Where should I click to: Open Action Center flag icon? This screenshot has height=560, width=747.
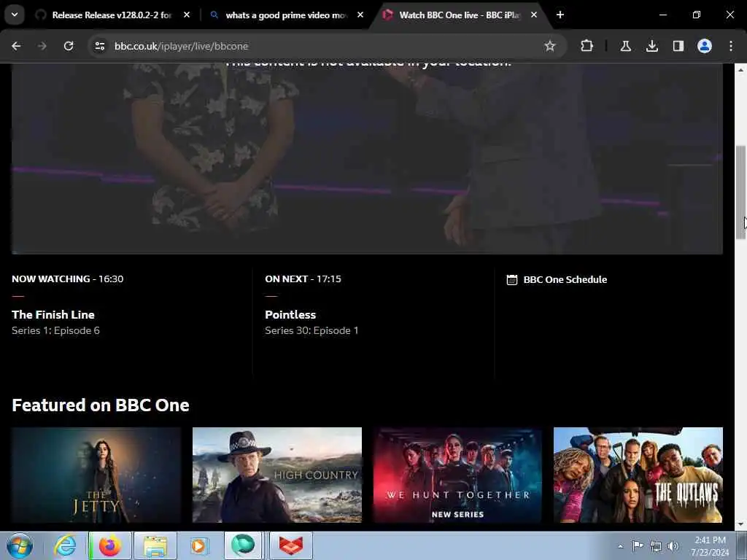coord(638,546)
